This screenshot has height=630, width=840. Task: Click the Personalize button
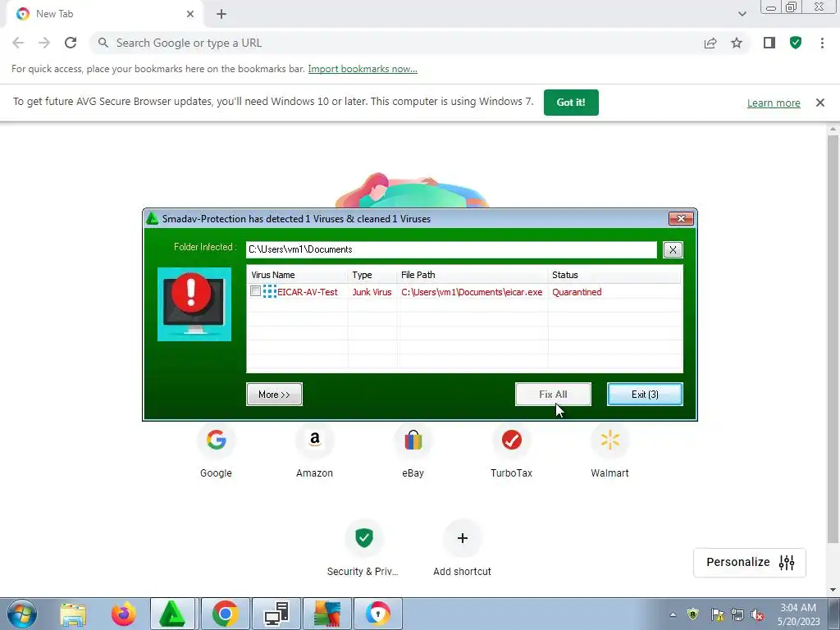750,563
